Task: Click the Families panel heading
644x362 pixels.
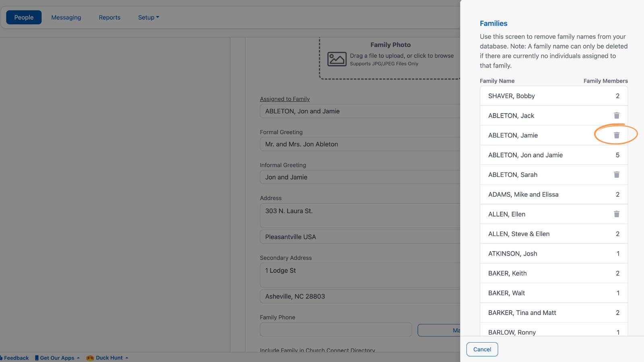Action: [x=493, y=23]
